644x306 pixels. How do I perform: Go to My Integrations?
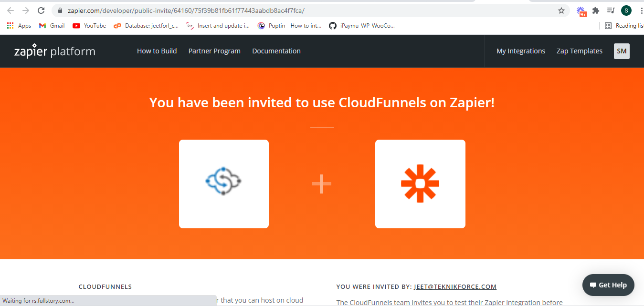point(521,51)
